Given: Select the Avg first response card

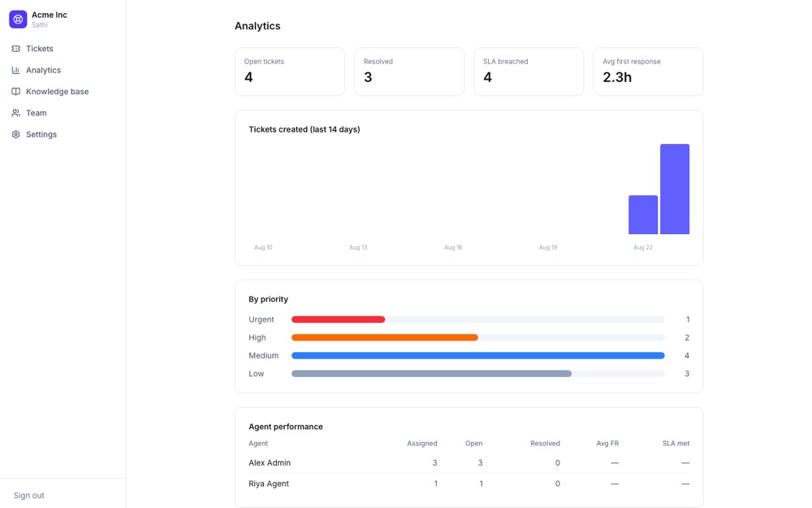Looking at the screenshot, I should [x=648, y=72].
